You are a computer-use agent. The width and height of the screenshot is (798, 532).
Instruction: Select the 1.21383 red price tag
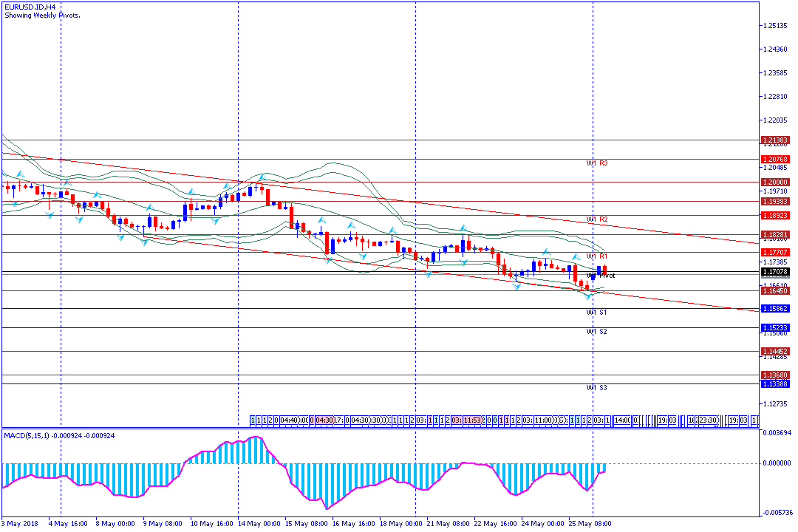coord(775,140)
